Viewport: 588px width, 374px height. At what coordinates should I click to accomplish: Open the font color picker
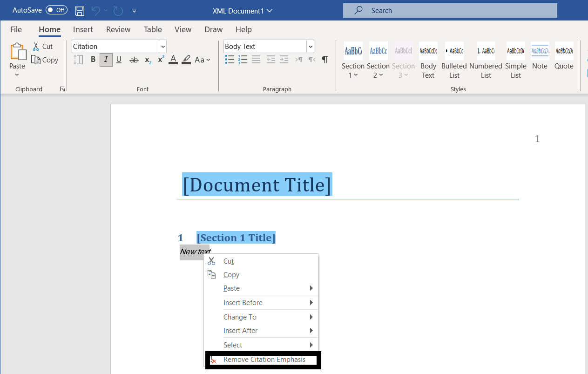[173, 59]
